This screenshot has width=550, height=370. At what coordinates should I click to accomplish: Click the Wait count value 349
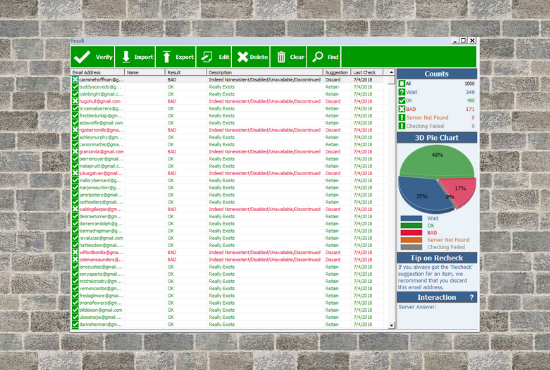(470, 92)
